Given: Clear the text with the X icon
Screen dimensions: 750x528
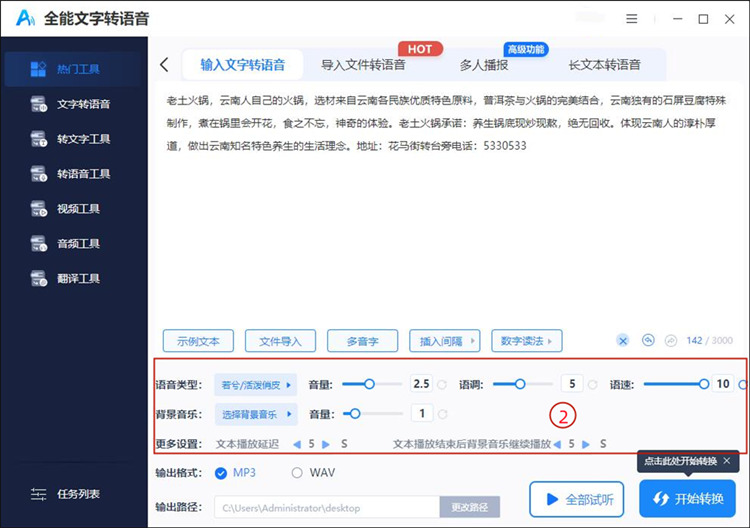Looking at the screenshot, I should coord(623,341).
